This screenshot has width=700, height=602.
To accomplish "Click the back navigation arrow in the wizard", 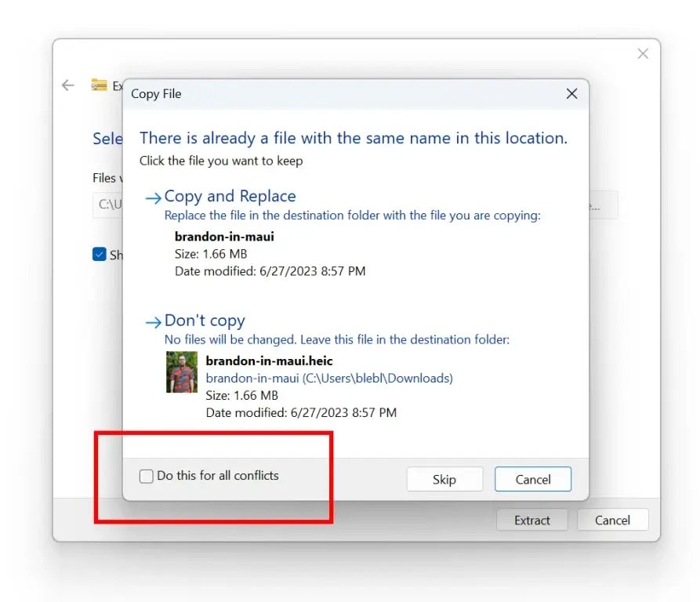I will click(x=67, y=85).
